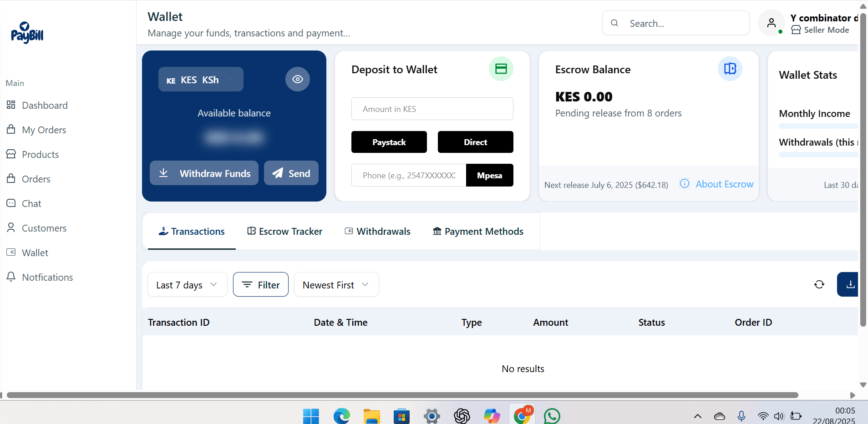868x424 pixels.
Task: Open Products from the sidebar
Action: pos(40,154)
